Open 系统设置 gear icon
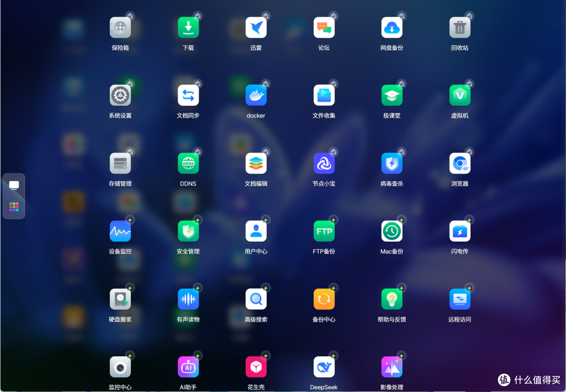The height and width of the screenshot is (392, 566). (x=120, y=95)
